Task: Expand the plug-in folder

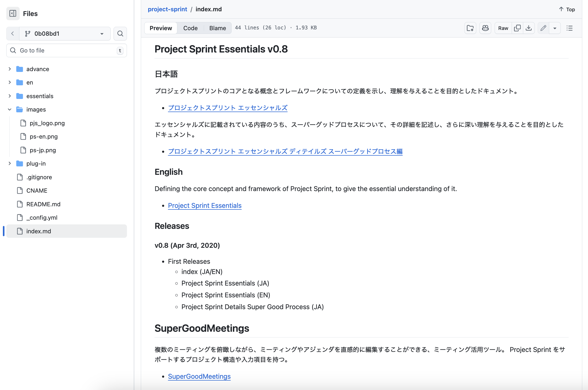Action: pos(10,164)
